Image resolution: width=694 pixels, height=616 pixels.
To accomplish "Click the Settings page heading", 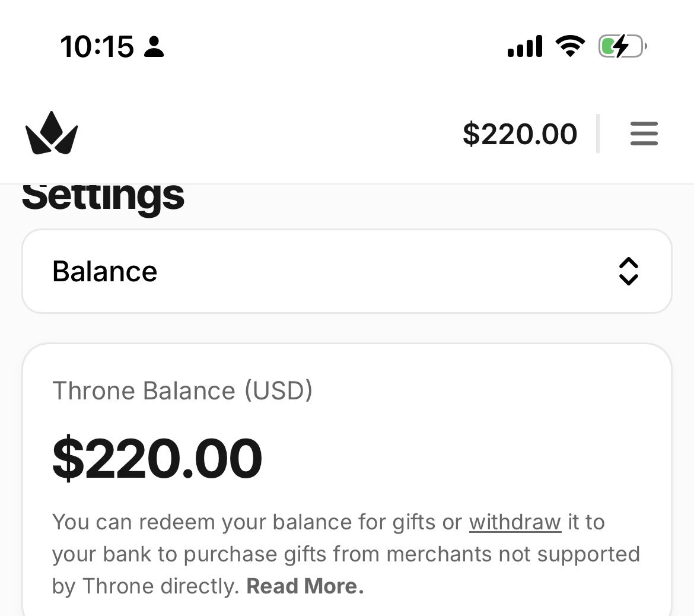I will (x=103, y=198).
